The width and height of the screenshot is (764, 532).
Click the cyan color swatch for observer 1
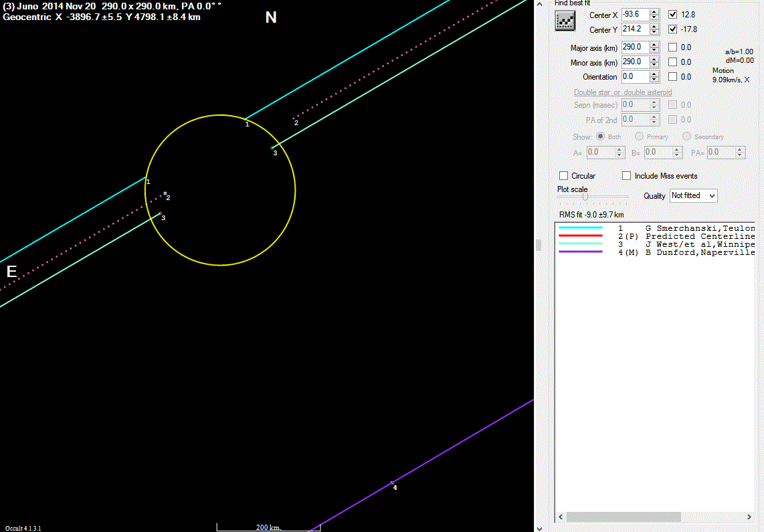(581, 228)
